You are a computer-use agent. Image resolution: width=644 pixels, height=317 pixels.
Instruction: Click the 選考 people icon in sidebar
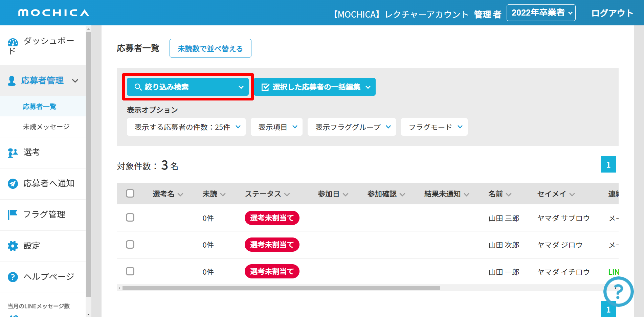coord(13,153)
